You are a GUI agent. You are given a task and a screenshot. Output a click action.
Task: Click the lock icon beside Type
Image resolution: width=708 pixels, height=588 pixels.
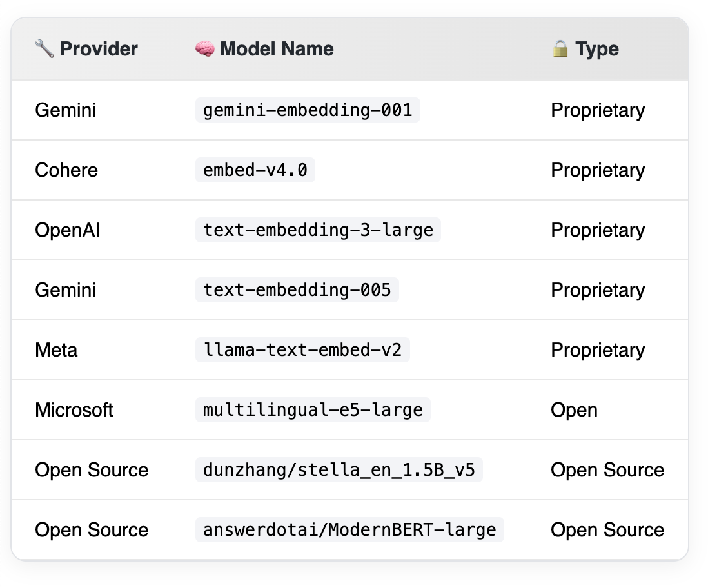coord(560,49)
